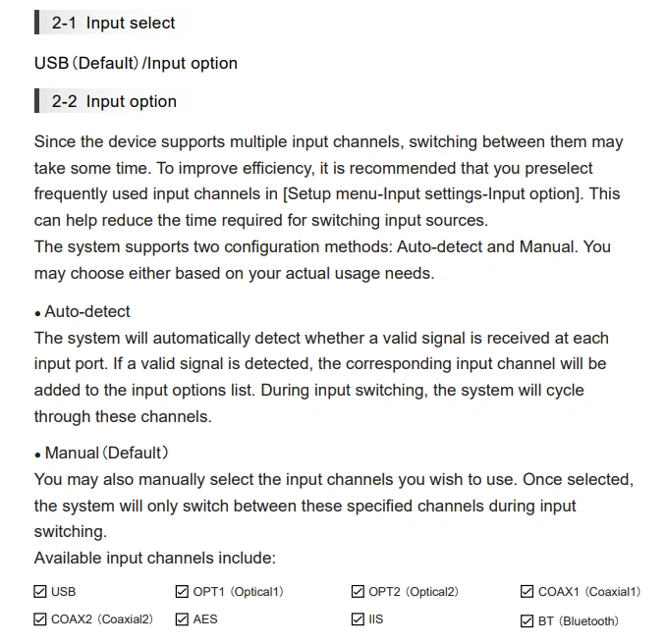Click the "2-1 Input select" heading
This screenshot has height=644, width=667.
pyautogui.click(x=113, y=23)
